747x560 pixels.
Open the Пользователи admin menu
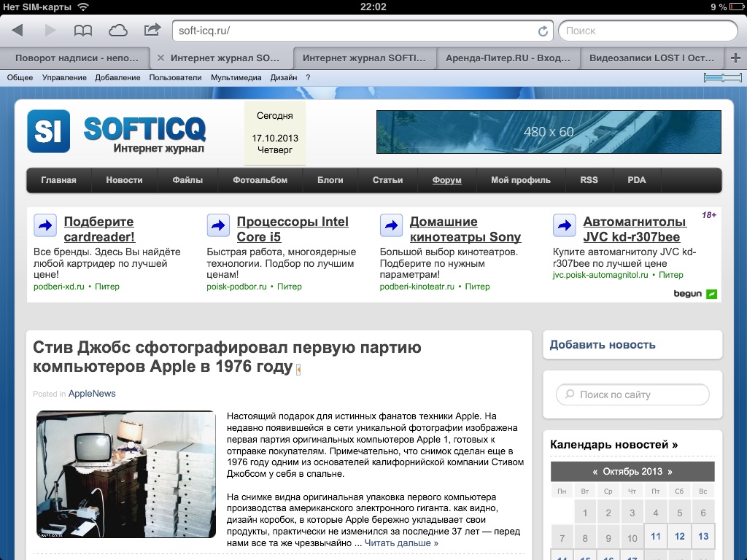coord(175,77)
